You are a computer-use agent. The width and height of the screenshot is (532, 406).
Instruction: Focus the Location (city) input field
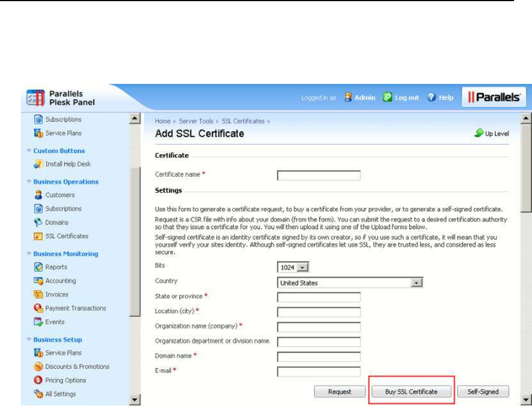[319, 313]
